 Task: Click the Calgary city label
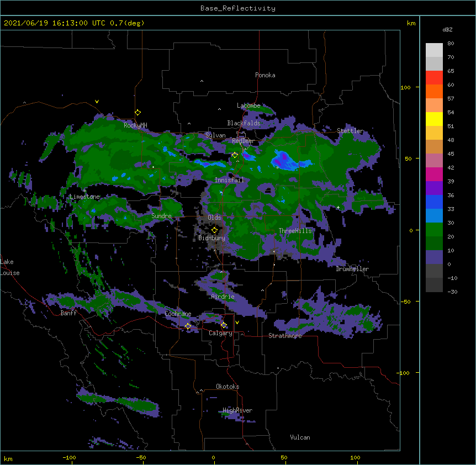coord(220,333)
